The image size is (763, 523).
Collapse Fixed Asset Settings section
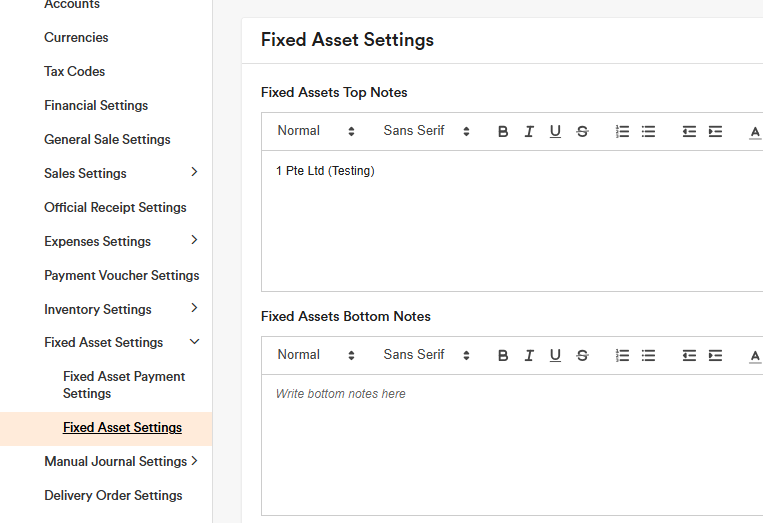[x=194, y=342]
